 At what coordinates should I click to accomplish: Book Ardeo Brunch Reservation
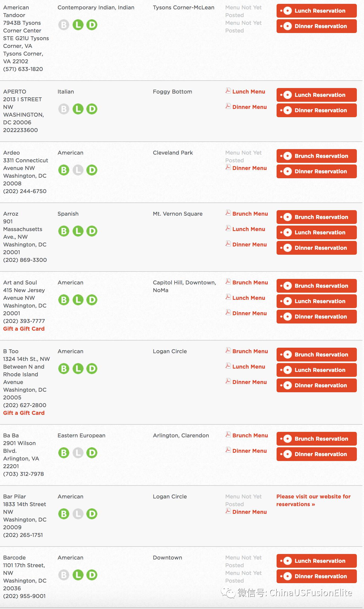pos(317,156)
